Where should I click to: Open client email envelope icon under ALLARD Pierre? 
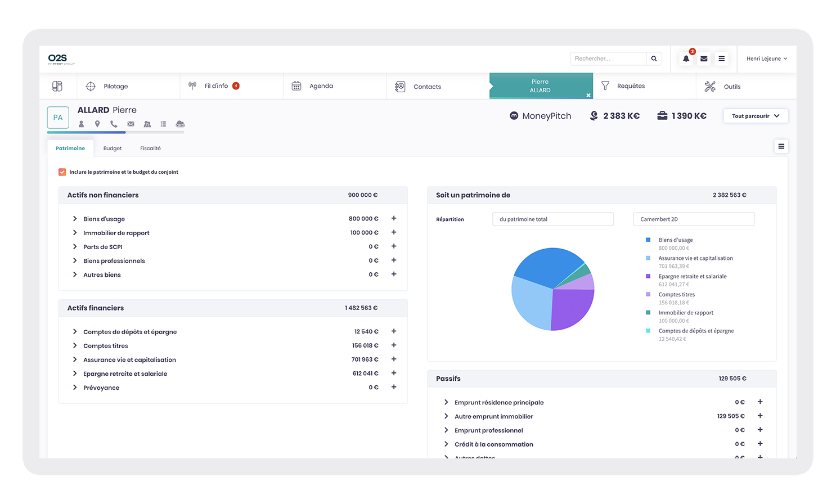point(131,124)
